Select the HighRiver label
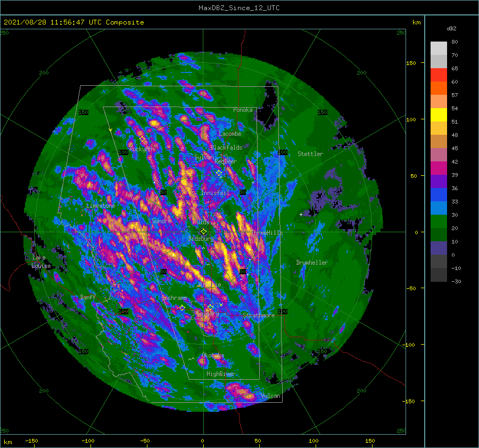 click(220, 374)
